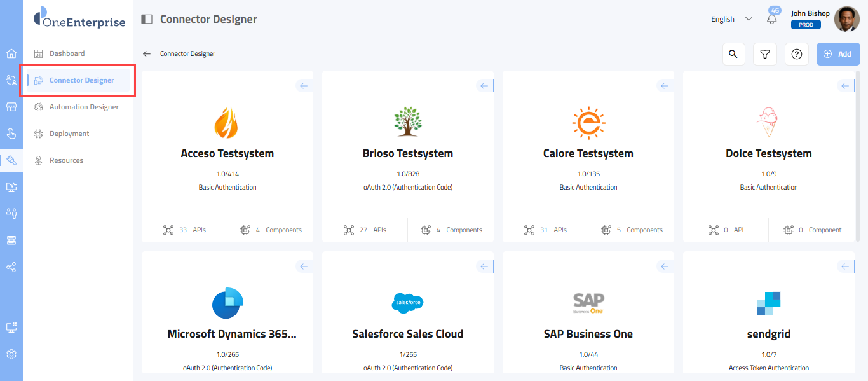Click the home icon in left rail
868x381 pixels.
point(11,53)
